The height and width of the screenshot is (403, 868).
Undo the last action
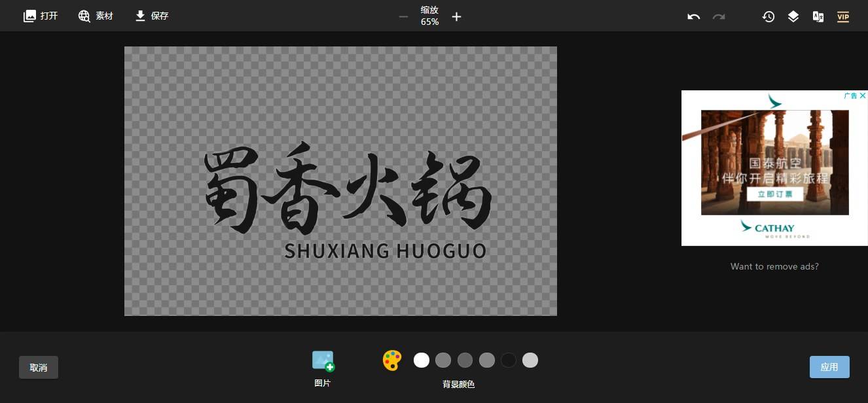click(693, 16)
